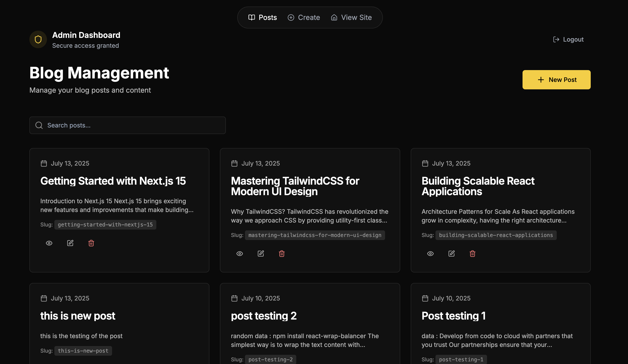
Task: Focus the Search posts input field
Action: click(x=135, y=125)
